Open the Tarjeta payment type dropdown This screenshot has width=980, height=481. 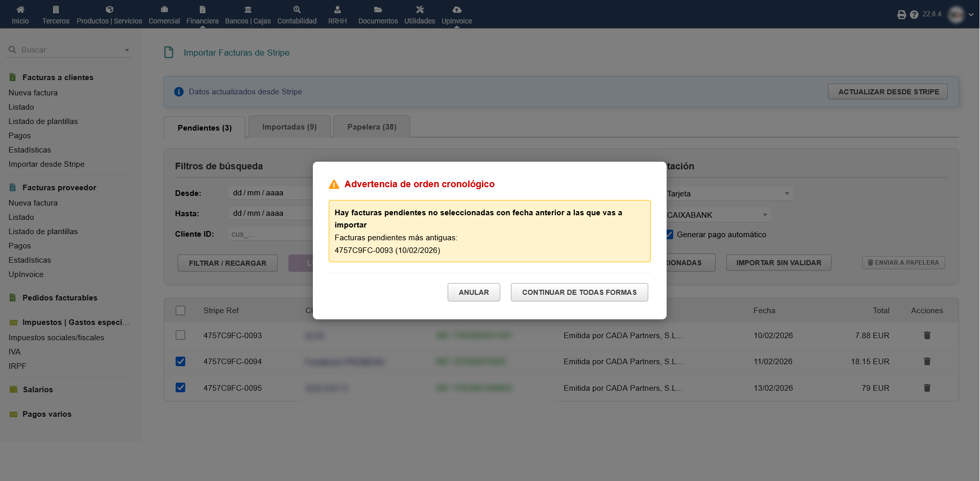(x=729, y=194)
